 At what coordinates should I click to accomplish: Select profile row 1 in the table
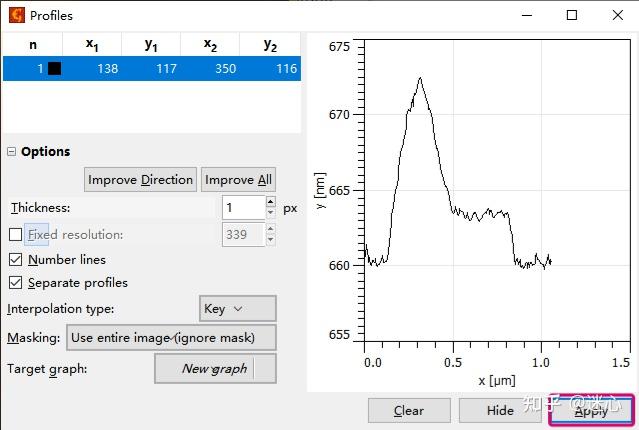150,68
